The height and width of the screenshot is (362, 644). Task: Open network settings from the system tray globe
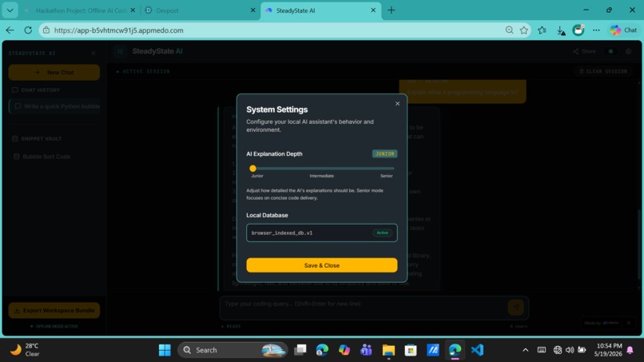(558, 350)
